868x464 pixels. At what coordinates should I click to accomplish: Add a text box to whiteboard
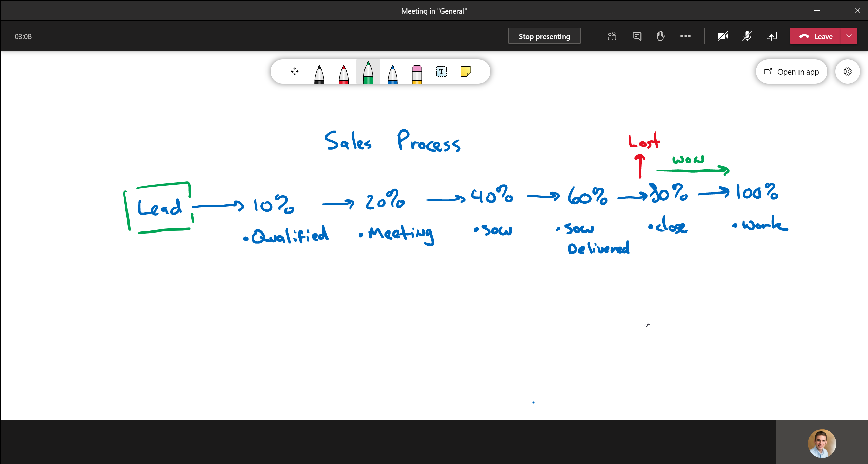441,72
